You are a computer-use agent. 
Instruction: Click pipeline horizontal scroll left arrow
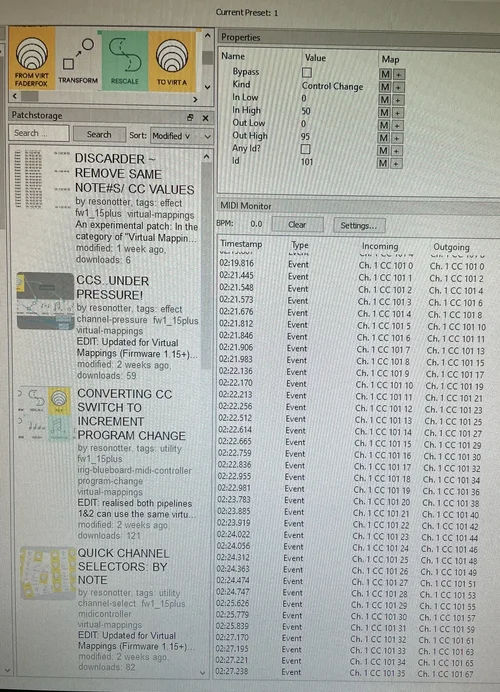click(x=15, y=96)
